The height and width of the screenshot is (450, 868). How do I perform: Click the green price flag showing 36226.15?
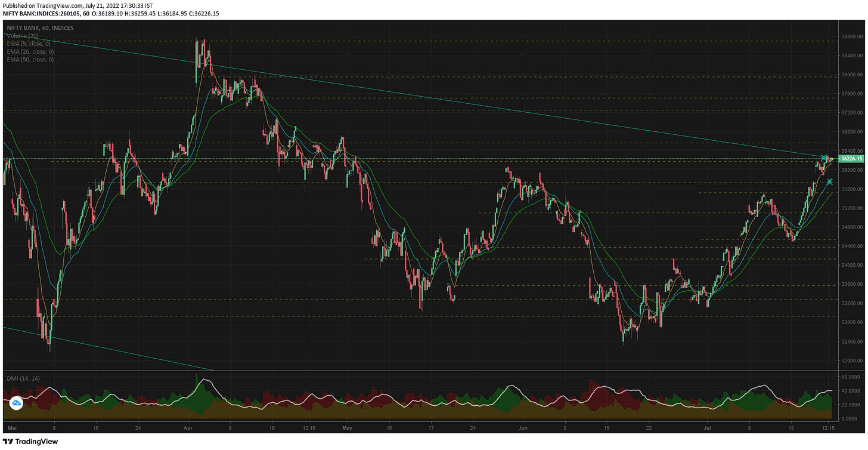pos(851,159)
